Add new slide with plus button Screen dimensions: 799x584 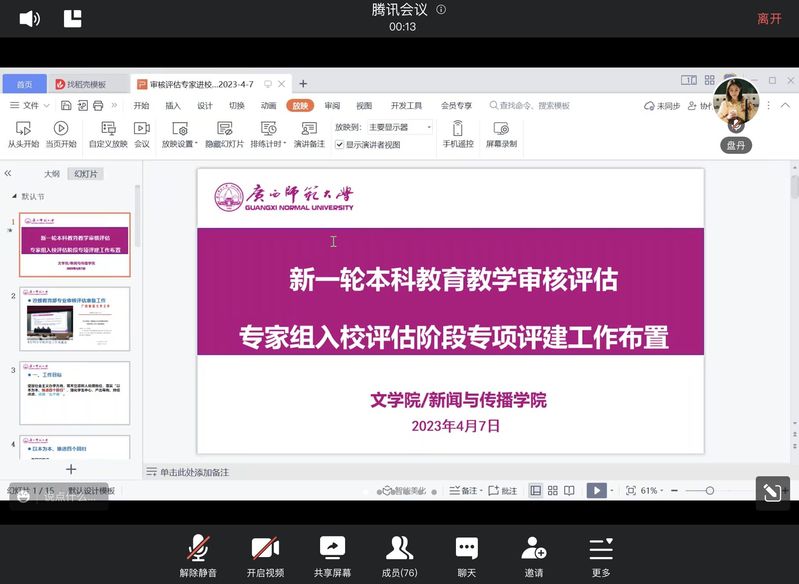(x=71, y=469)
